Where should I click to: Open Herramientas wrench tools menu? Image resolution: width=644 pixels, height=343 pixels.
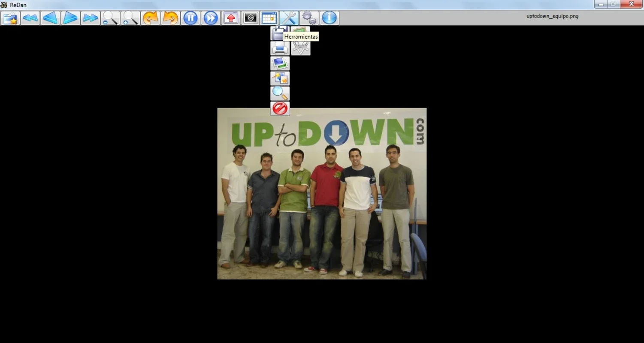(x=289, y=18)
